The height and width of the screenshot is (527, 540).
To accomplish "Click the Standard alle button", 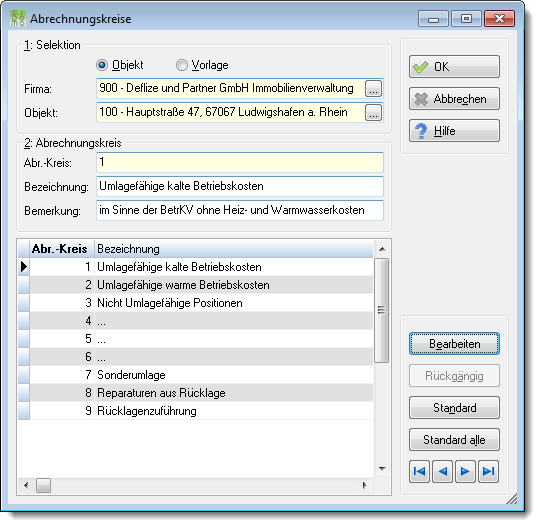I will tap(454, 440).
